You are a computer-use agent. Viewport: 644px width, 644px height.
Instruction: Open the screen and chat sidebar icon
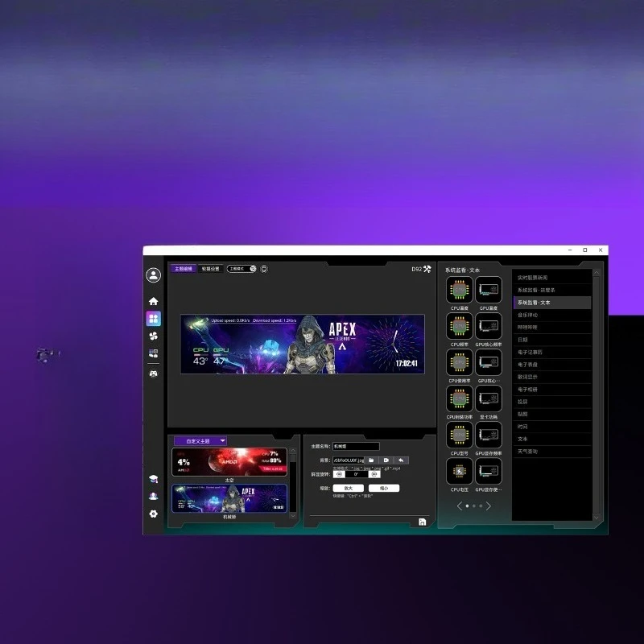click(153, 353)
